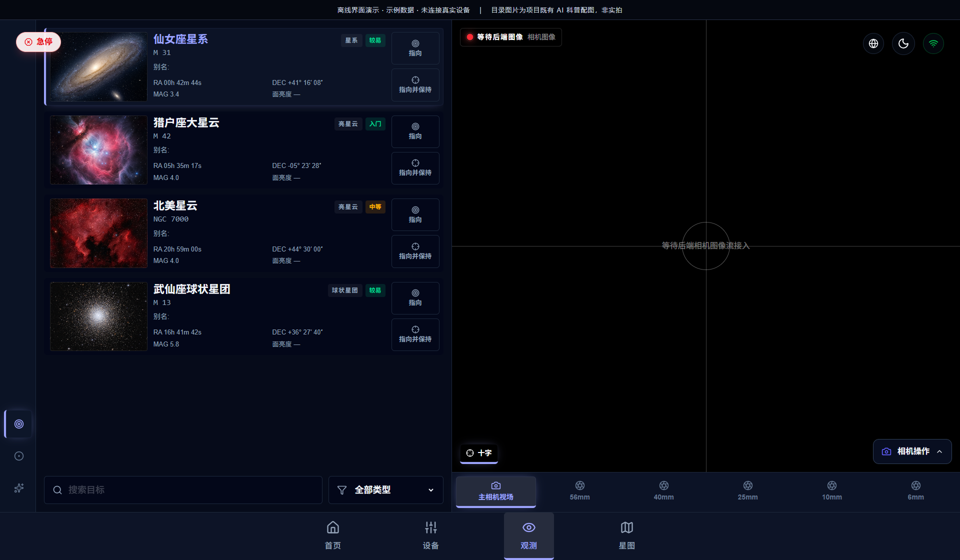Viewport: 960px width, 560px height.
Task: Click the 等待后端图像 status indicator
Action: point(511,37)
